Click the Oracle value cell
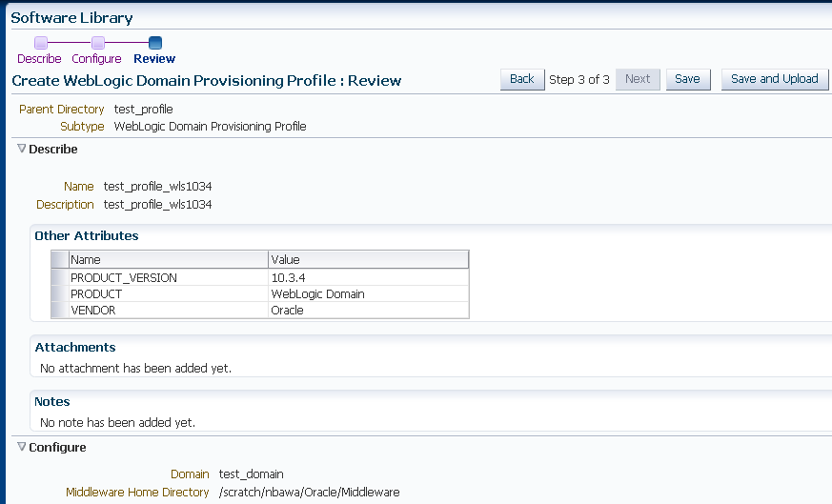Screen dimensions: 832x504 point(369,310)
